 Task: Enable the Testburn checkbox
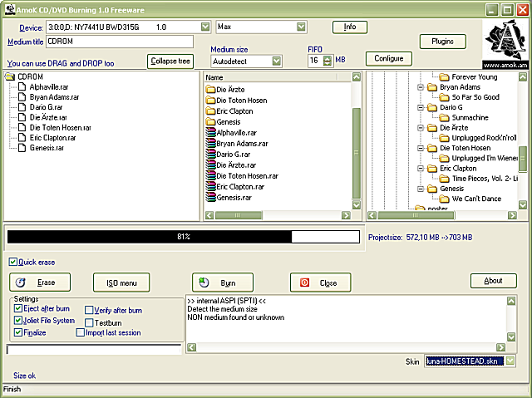(89, 322)
